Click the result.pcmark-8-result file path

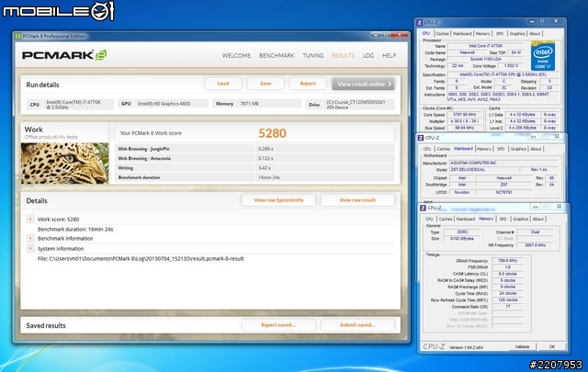pos(141,258)
